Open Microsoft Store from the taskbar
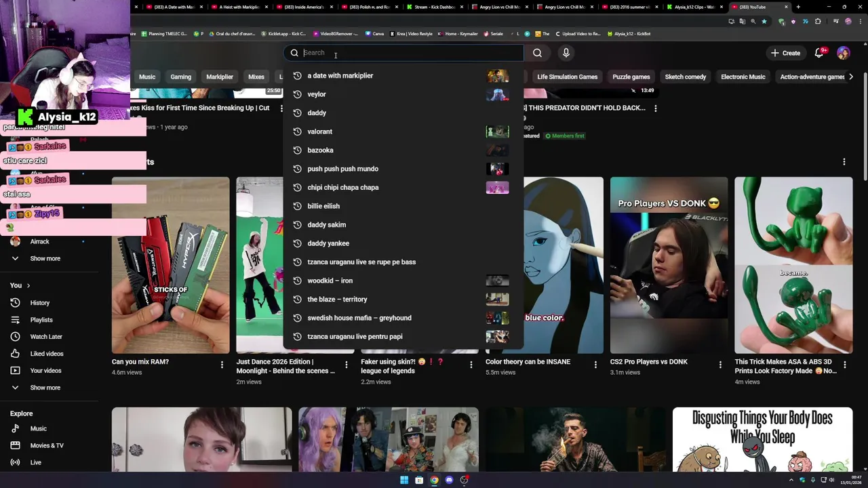868x488 pixels. [x=419, y=480]
